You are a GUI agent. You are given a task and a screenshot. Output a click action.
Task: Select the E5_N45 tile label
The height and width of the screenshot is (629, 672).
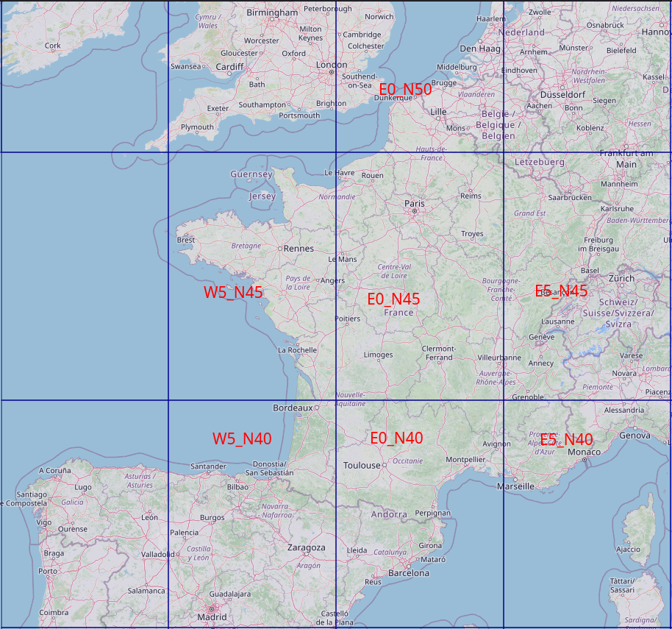[561, 291]
